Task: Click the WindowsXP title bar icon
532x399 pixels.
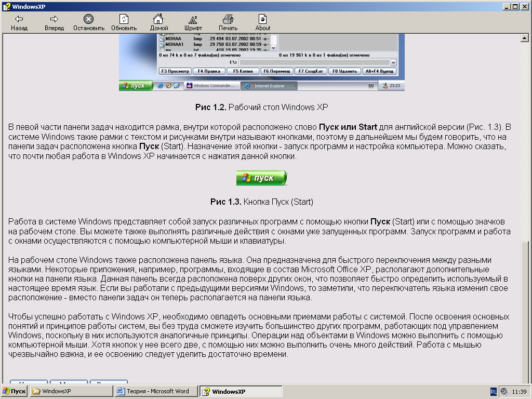Action: click(6, 6)
